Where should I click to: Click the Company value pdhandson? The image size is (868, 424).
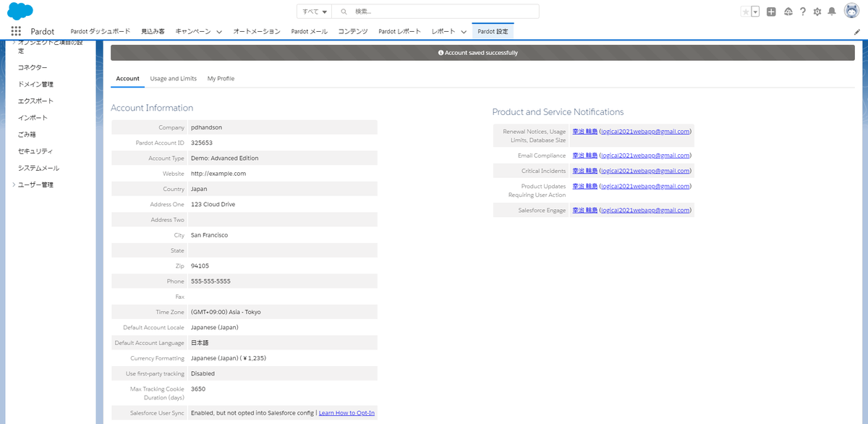click(x=206, y=127)
